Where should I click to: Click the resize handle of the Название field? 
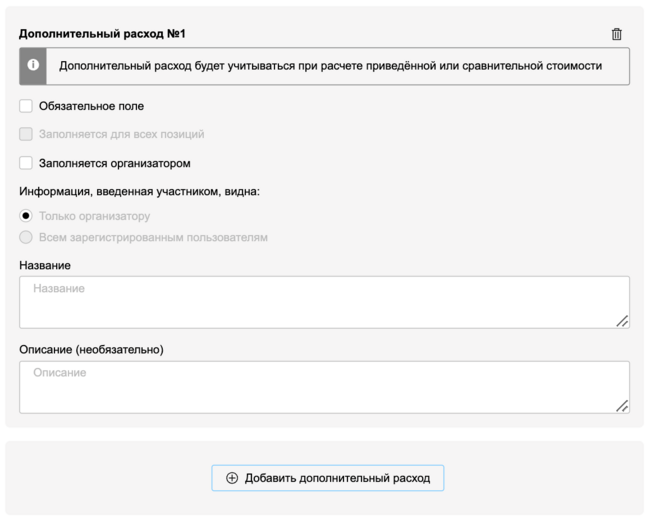(x=622, y=321)
